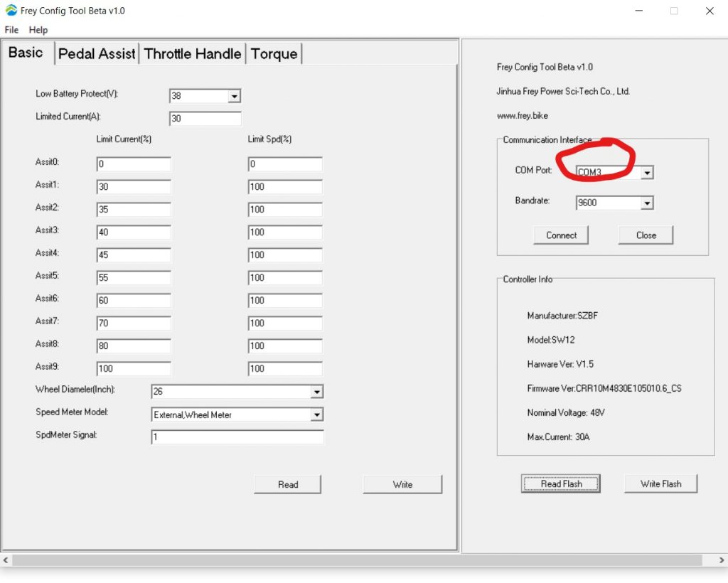Image resolution: width=728 pixels, height=583 pixels.
Task: Open the Bandrate dropdown
Action: [x=647, y=203]
